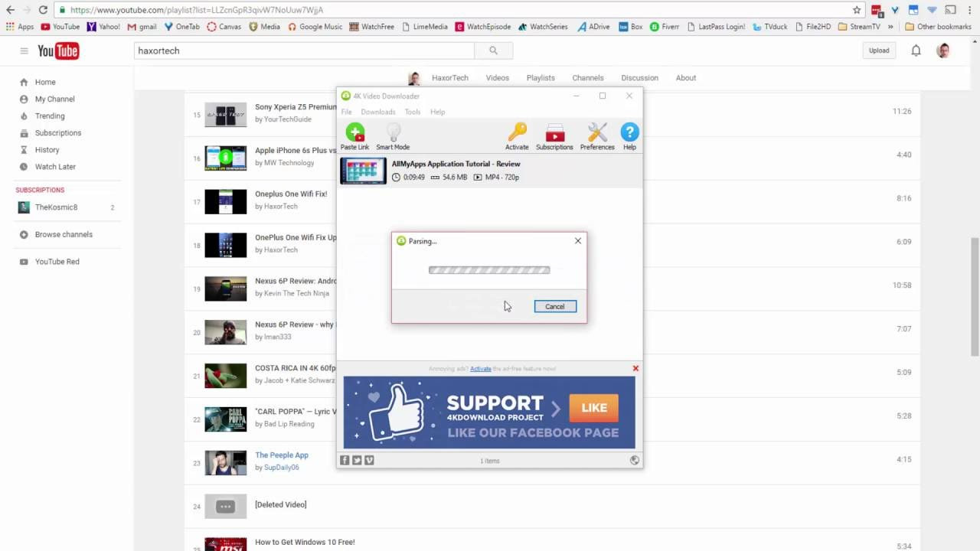The width and height of the screenshot is (980, 551).
Task: Click the Nexus 6P Review by Iman333 thumbnail
Action: (x=225, y=332)
